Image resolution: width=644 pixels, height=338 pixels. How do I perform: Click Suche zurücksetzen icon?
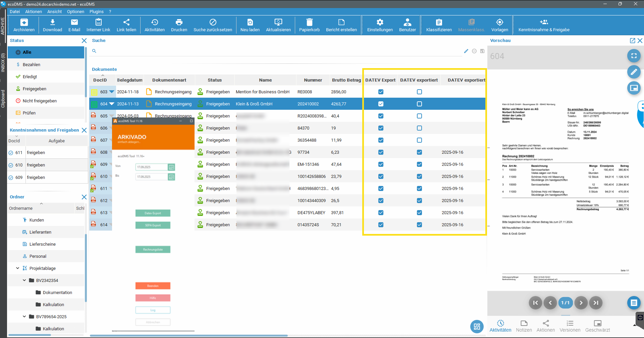[213, 22]
